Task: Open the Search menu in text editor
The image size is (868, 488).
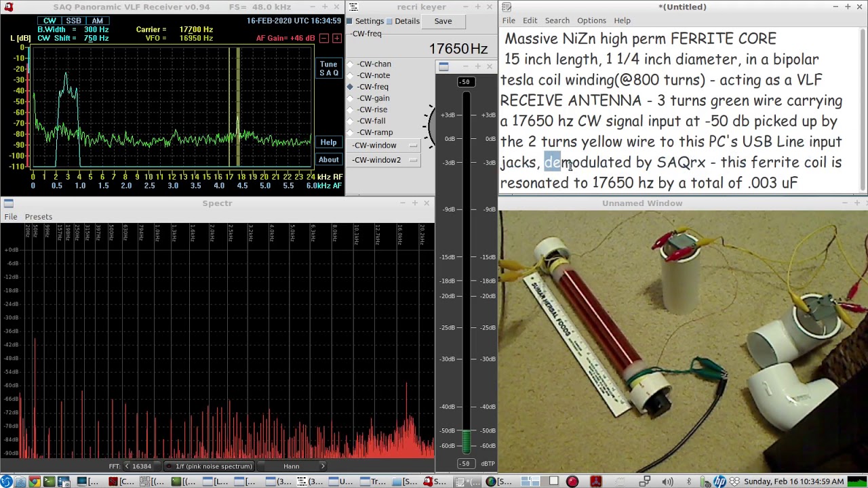Action: click(557, 20)
